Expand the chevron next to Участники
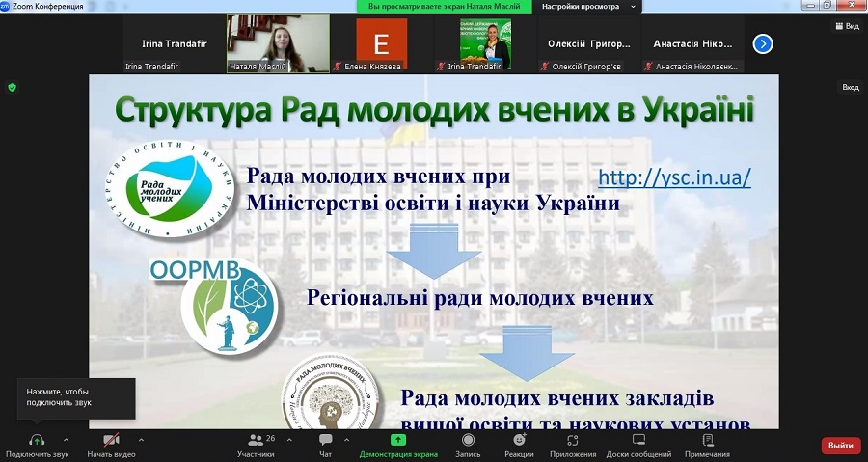This screenshot has height=462, width=868. pos(290,439)
